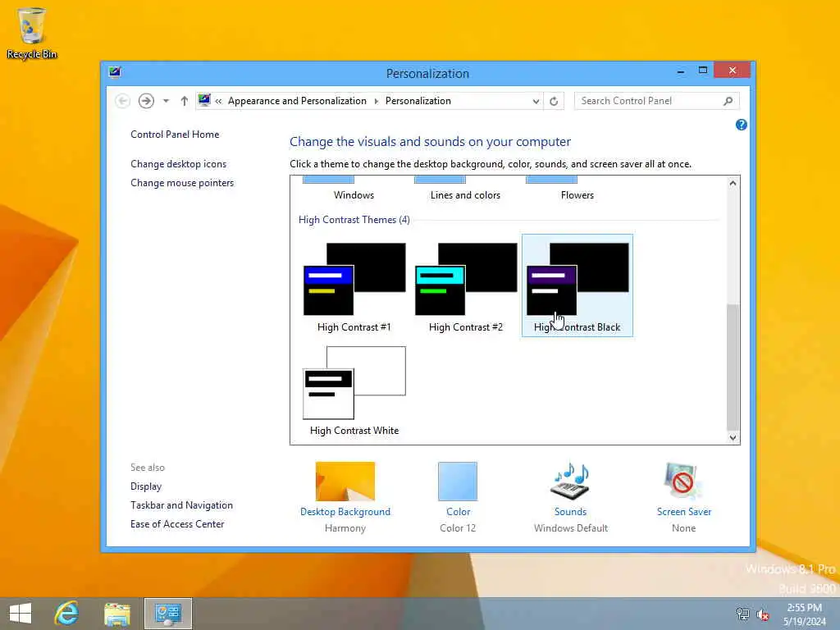
Task: Click the Control Panel icon in the address bar
Action: (x=204, y=100)
